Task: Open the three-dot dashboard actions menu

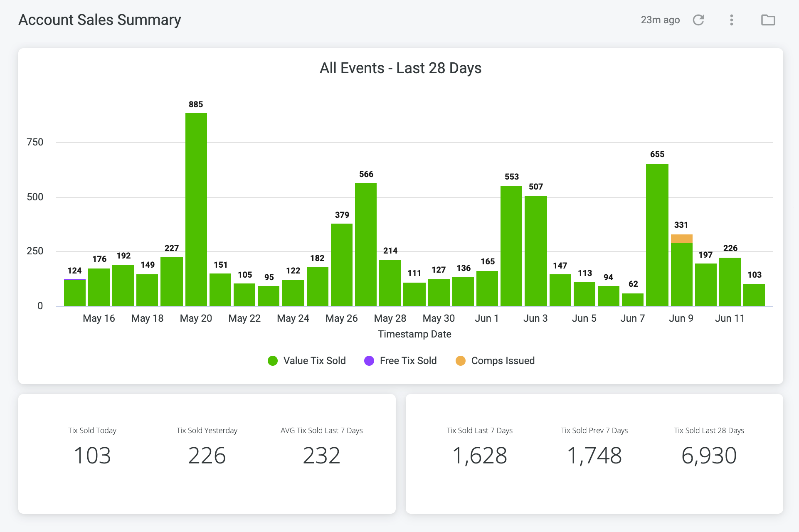Action: click(732, 20)
